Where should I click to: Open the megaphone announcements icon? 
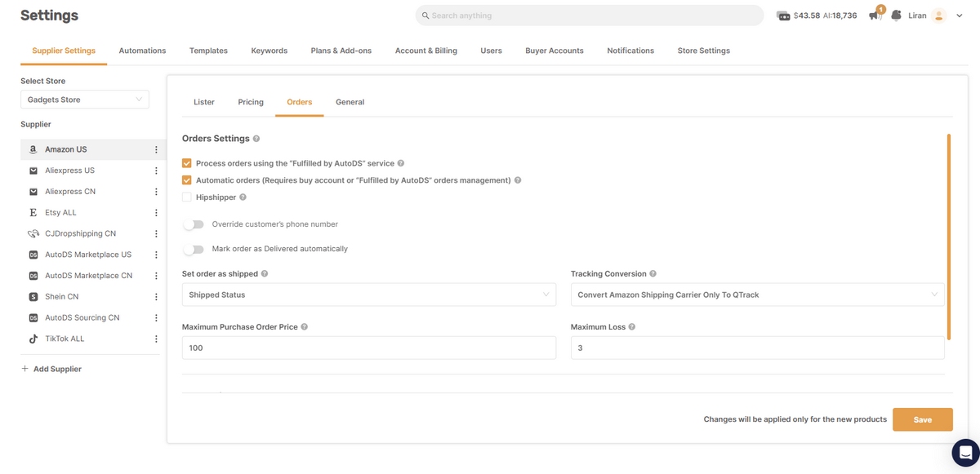pos(873,15)
